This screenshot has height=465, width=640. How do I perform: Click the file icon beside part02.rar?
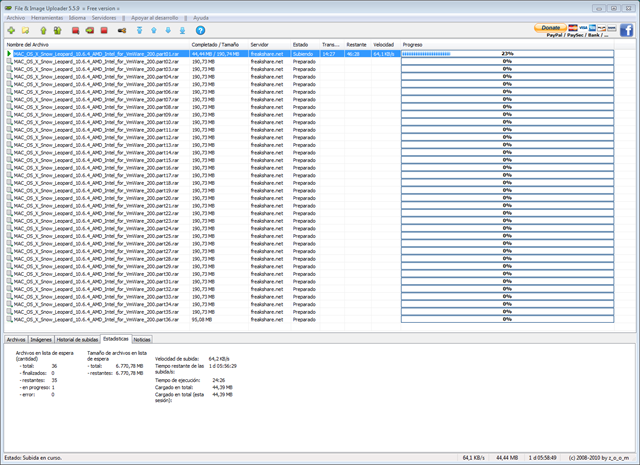(9, 61)
